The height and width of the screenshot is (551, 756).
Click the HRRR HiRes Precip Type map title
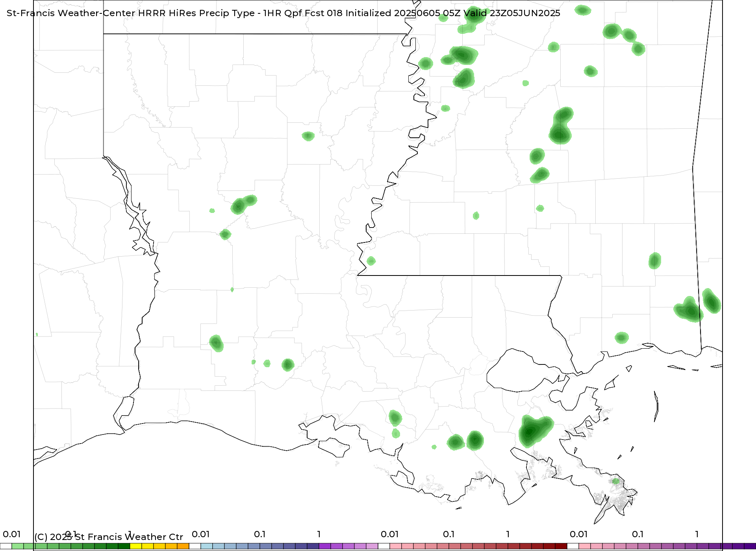283,13
